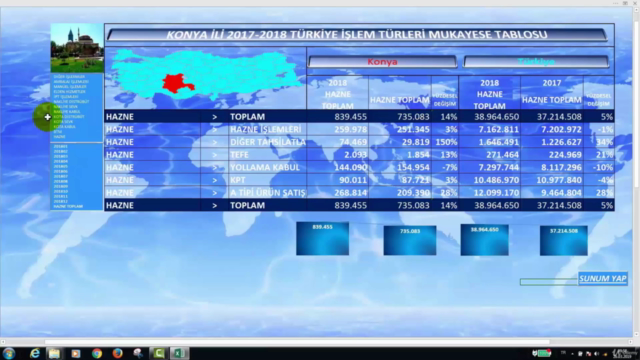This screenshot has height=360, width=640.
Task: Click the 'HAZNE İŞLEMLERİ' row label
Action: point(265,129)
